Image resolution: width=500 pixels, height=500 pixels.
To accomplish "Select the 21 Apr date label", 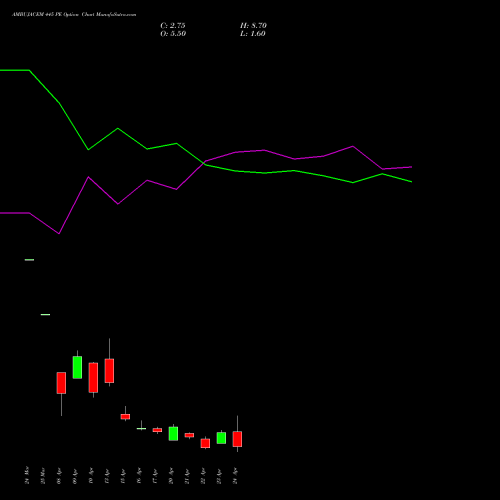I will (187, 475).
